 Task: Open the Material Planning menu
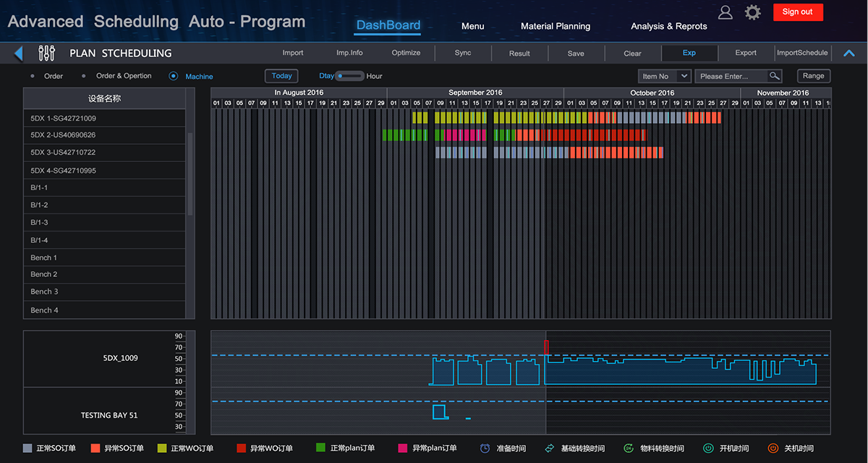[x=555, y=26]
